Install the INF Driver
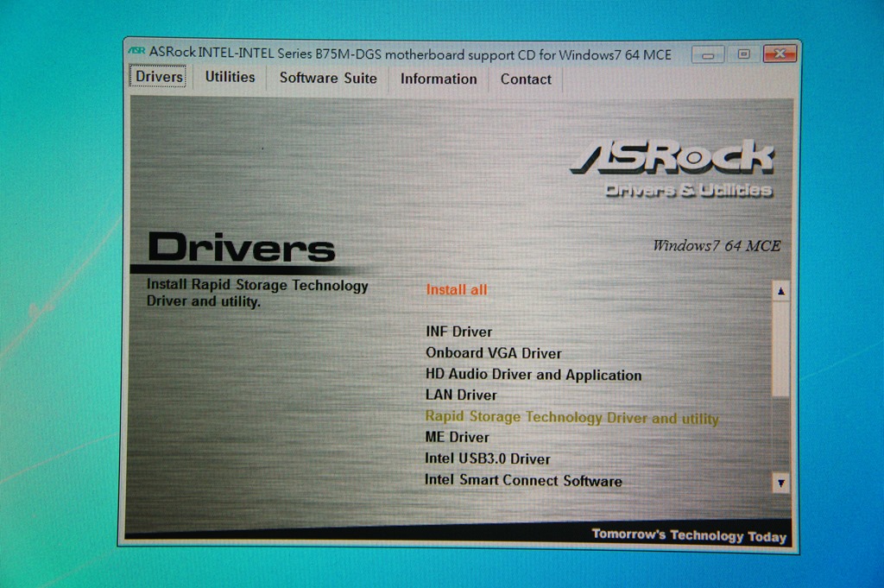Viewport: 884px width, 588px height. (x=459, y=332)
